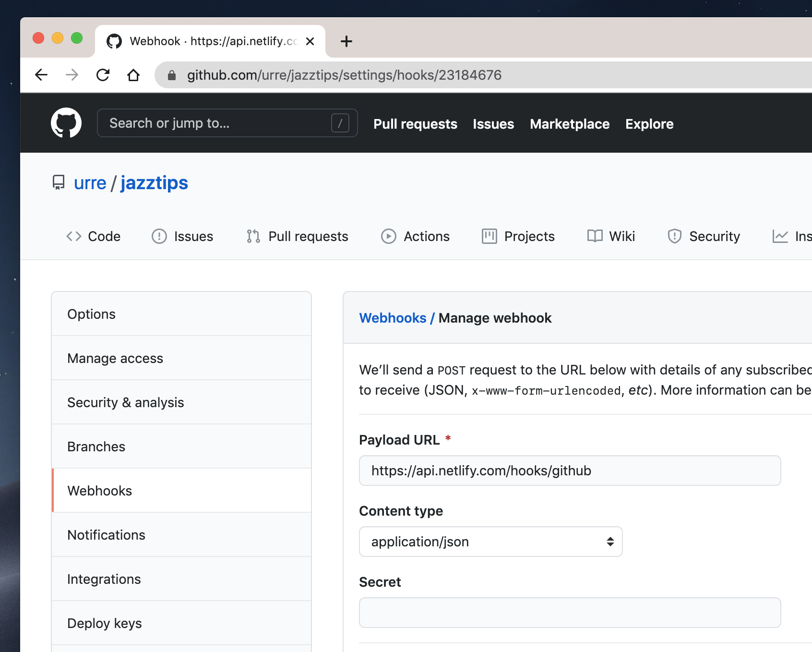Click the Content type label
Viewport: 812px width, 652px height.
[401, 511]
